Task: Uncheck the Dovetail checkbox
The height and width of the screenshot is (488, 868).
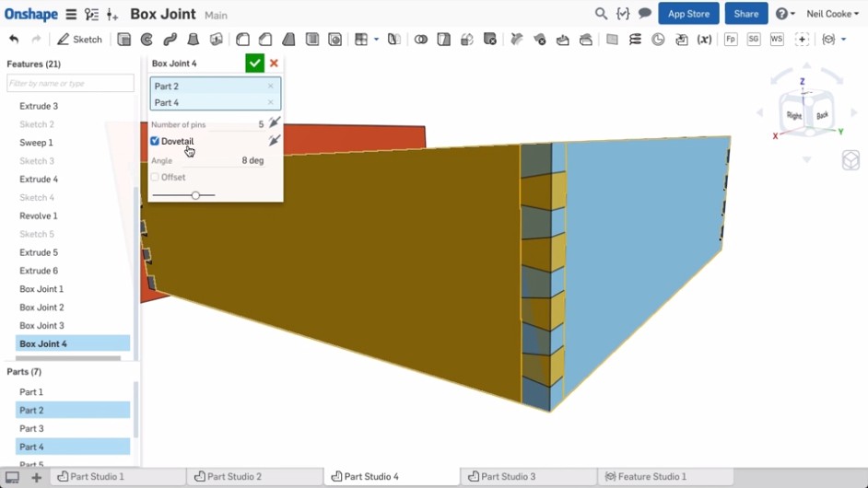Action: (x=155, y=141)
